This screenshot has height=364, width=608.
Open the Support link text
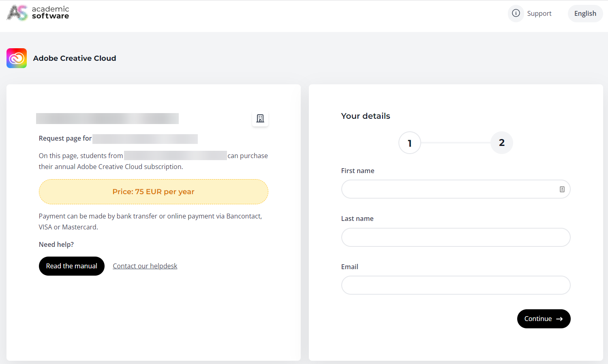click(539, 13)
